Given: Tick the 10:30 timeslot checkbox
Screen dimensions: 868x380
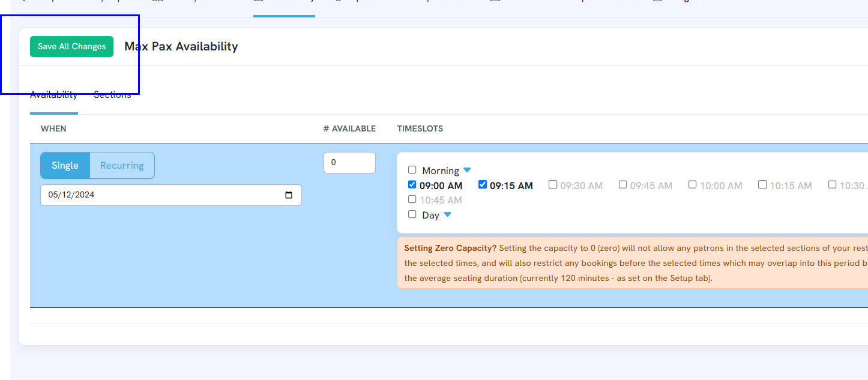Looking at the screenshot, I should click(x=833, y=185).
